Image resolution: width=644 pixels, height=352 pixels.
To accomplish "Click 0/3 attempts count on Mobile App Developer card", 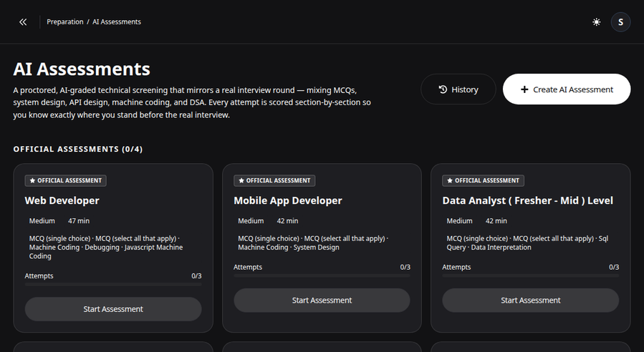I will (405, 267).
